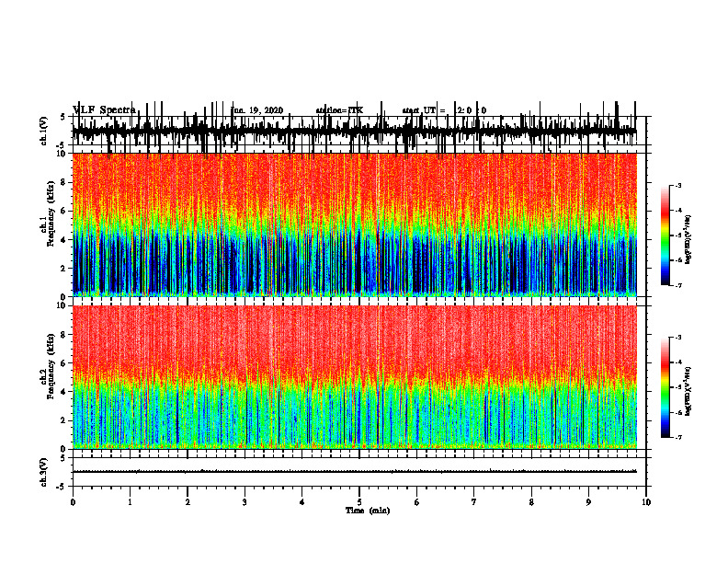The image size is (728, 563).
Task: Click the "4" kHz tick on ch.1 frequency axis
Action: (64, 240)
